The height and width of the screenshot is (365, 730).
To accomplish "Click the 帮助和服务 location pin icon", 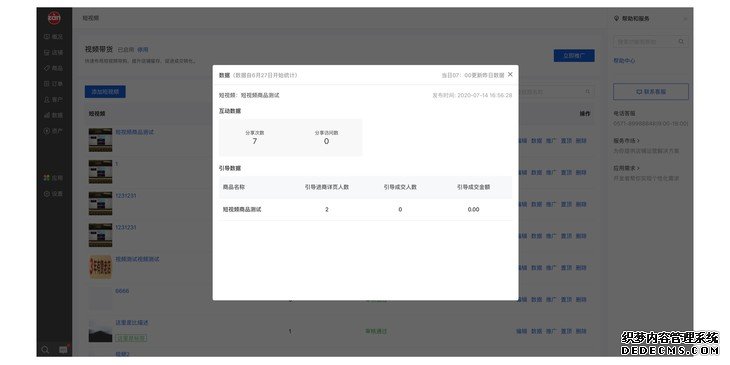I will pyautogui.click(x=616, y=19).
